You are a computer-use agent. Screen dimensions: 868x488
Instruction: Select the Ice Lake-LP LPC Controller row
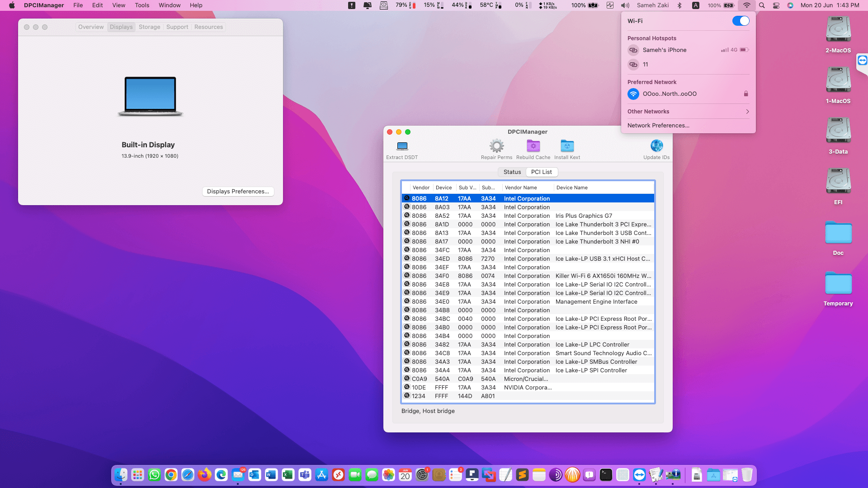[528, 344]
